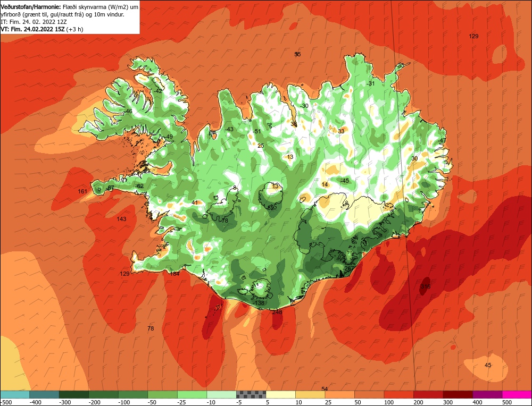Click the map value 248 off the south coast

(x=277, y=312)
